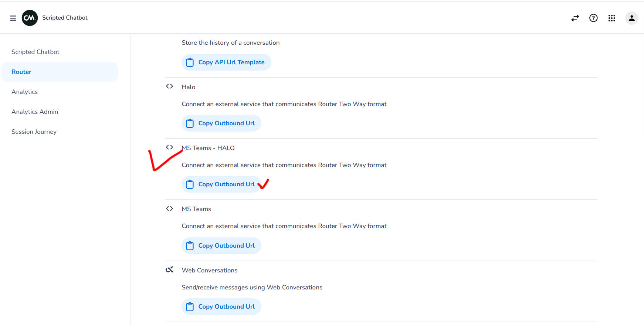
Task: Open the user profile avatar
Action: [x=632, y=18]
